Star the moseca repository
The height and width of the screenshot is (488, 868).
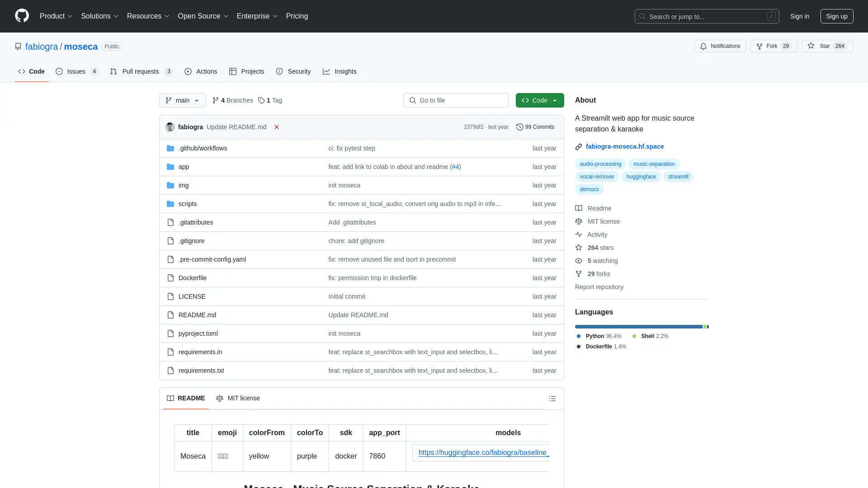827,46
